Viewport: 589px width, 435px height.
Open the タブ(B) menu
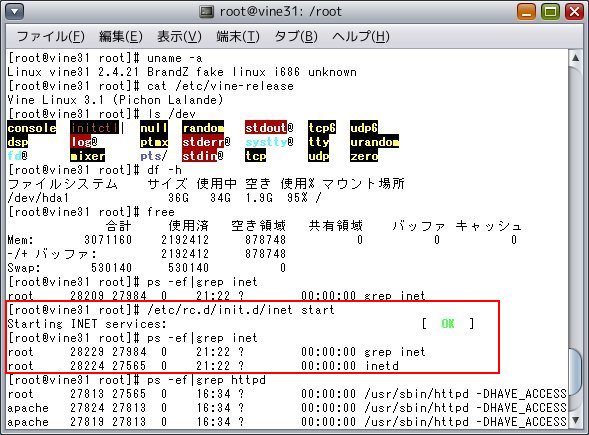(x=296, y=36)
